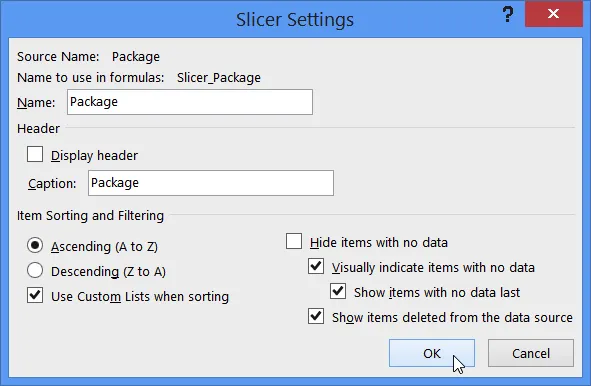Close the Slicer Settings dialog

click(x=553, y=14)
